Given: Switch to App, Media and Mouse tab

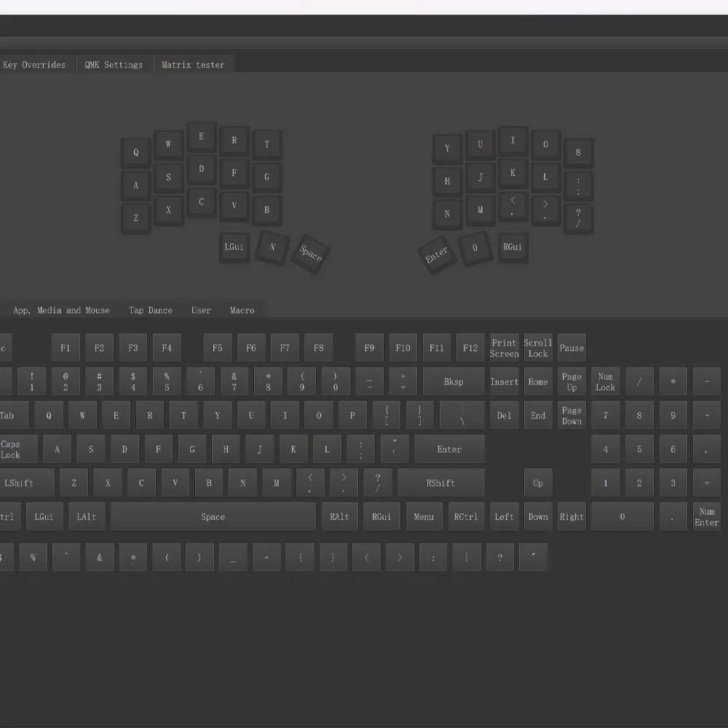Looking at the screenshot, I should pos(61,310).
